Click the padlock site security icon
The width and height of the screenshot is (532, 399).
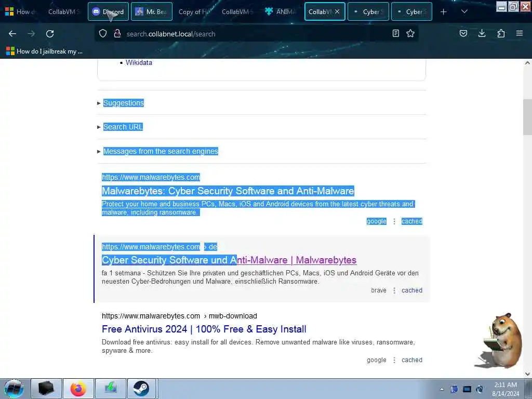[x=117, y=34]
